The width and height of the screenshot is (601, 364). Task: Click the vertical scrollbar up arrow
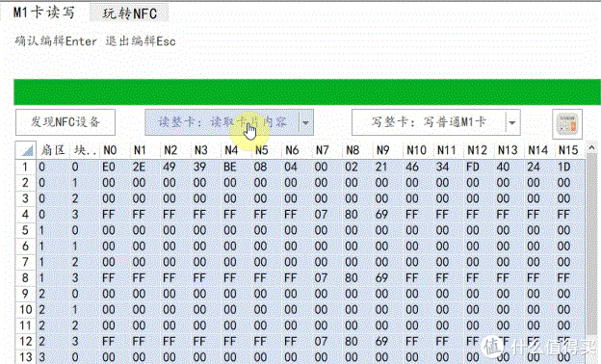[591, 147]
